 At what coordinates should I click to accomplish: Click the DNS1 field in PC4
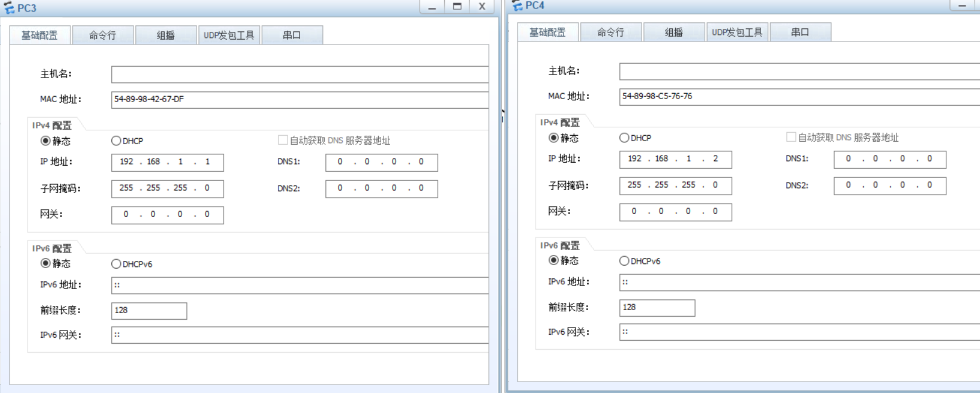tap(890, 159)
